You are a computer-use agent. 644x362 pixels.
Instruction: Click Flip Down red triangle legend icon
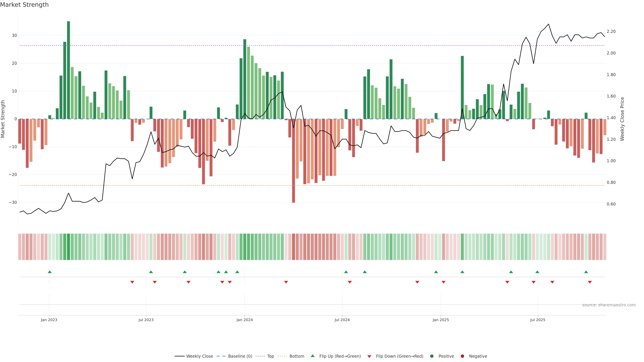click(x=369, y=356)
